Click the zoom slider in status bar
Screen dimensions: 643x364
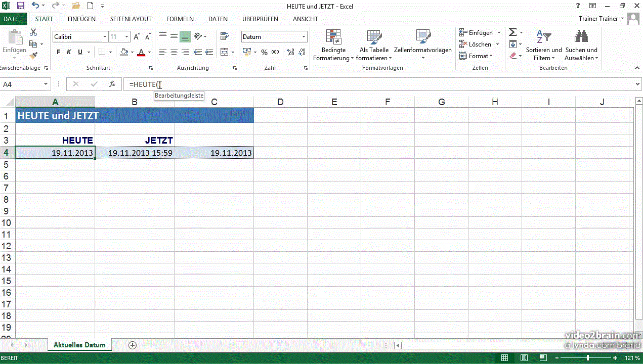587,358
